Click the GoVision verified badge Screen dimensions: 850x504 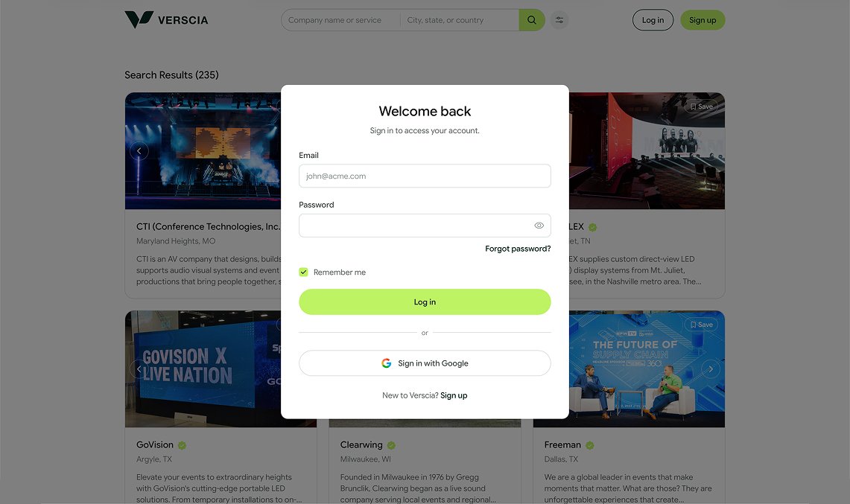pyautogui.click(x=182, y=445)
